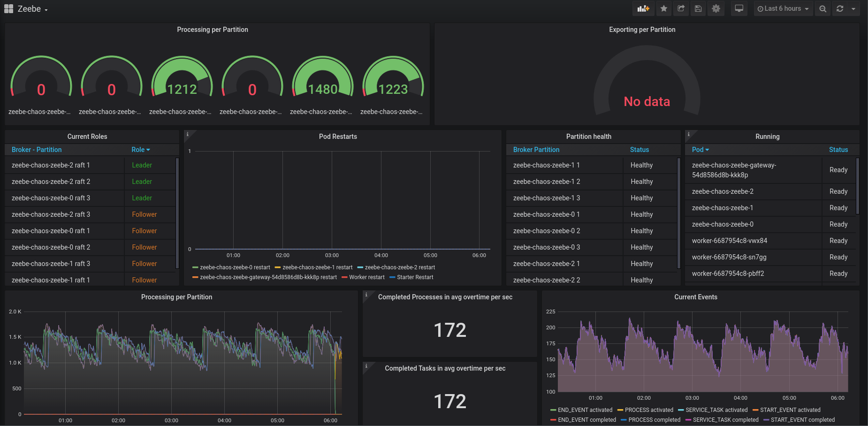The width and height of the screenshot is (868, 426).
Task: Refresh the dashboard
Action: click(x=840, y=8)
